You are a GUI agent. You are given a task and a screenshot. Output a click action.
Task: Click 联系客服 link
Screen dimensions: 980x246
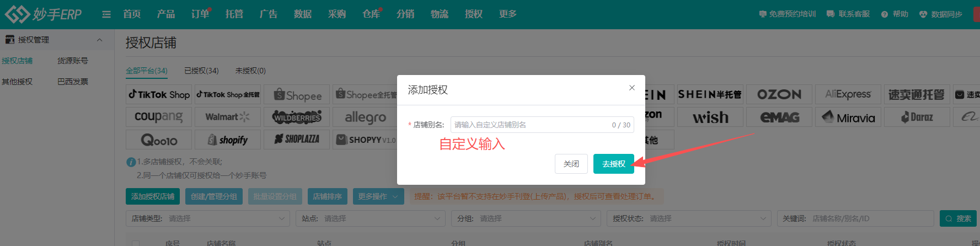pos(848,14)
